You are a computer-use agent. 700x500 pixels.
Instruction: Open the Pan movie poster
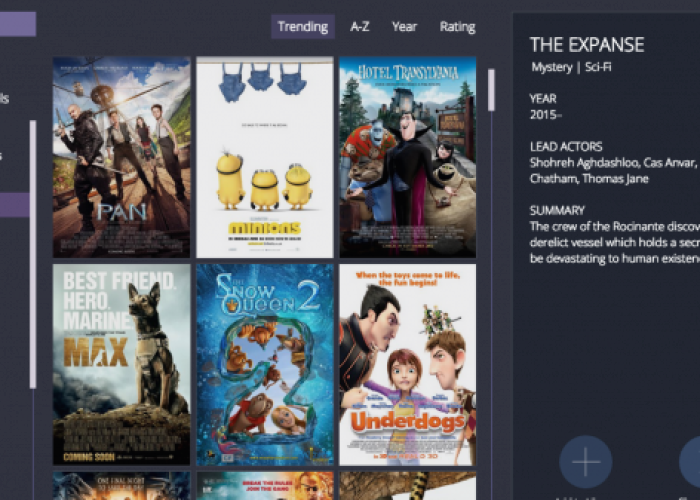click(121, 157)
